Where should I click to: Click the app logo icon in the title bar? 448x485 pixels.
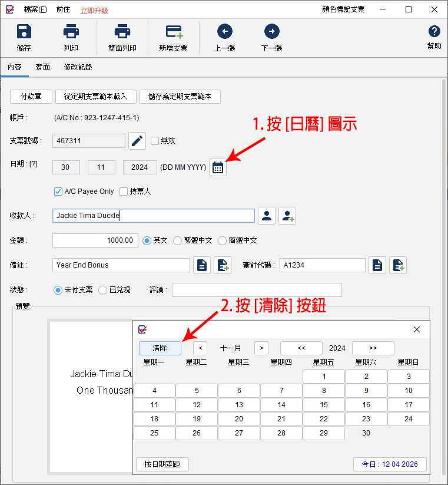(x=10, y=9)
